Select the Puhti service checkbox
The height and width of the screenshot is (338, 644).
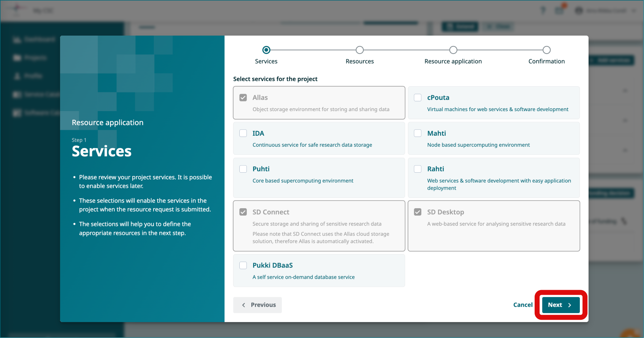pos(243,169)
